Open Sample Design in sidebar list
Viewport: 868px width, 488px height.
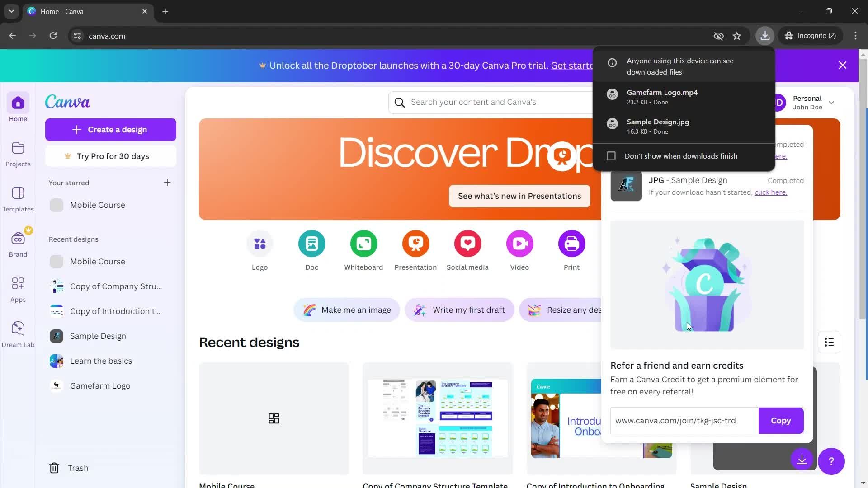111,336
